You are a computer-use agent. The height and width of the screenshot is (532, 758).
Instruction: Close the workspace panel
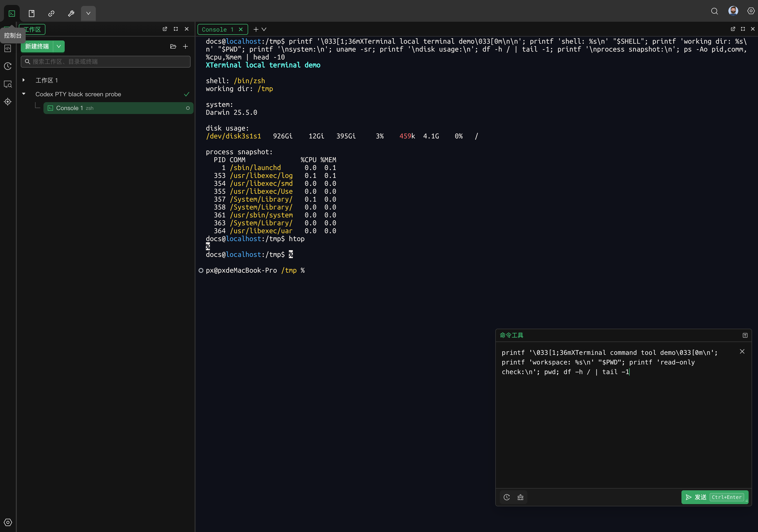[x=186, y=29]
